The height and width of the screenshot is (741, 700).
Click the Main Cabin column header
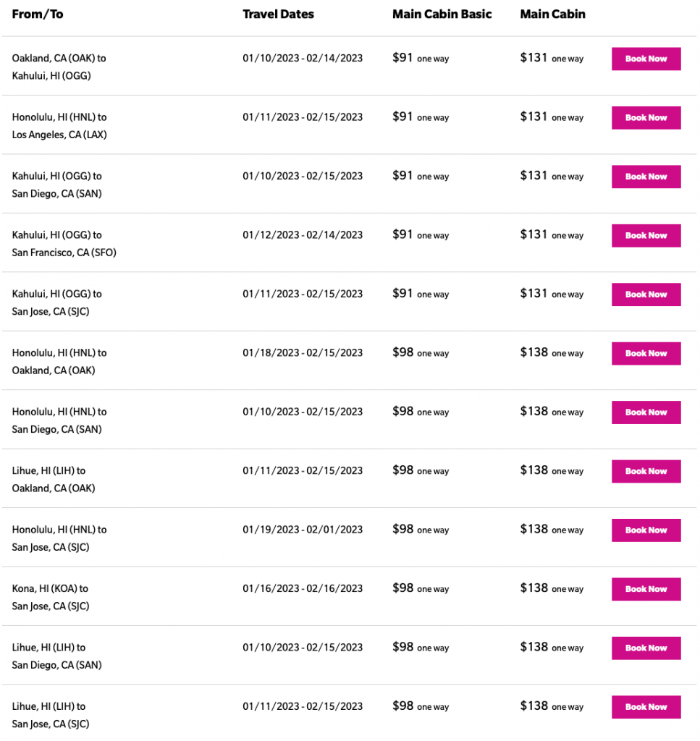(x=552, y=14)
